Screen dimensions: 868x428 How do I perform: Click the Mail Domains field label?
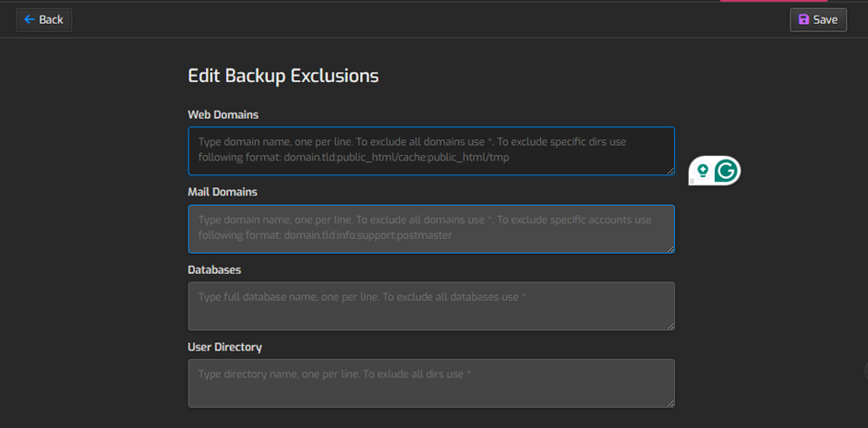223,192
